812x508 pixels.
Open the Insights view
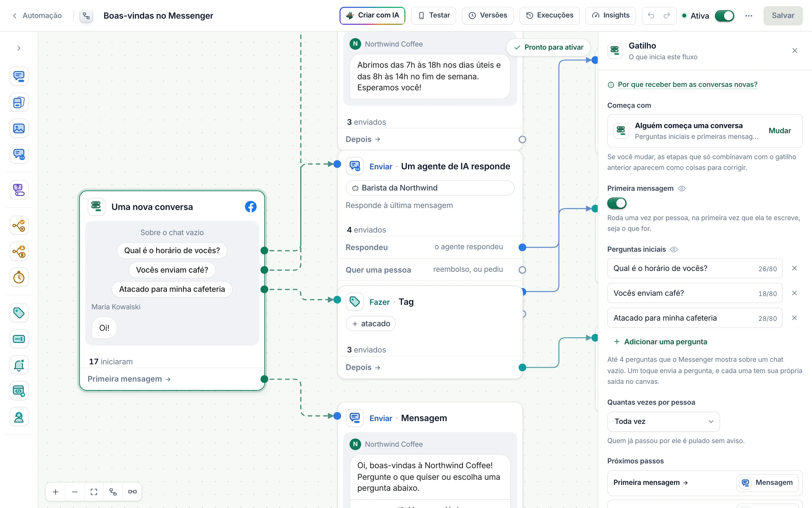(x=610, y=16)
